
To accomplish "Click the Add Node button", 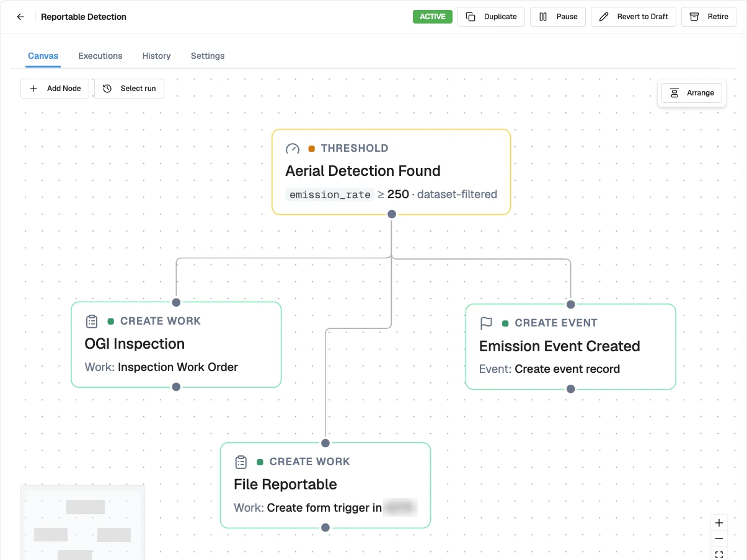I will [55, 89].
